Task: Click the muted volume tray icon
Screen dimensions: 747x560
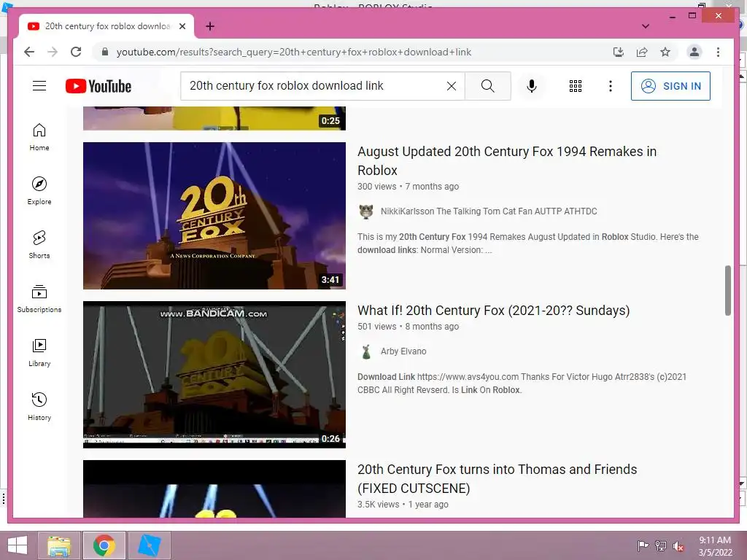Action: (x=678, y=545)
